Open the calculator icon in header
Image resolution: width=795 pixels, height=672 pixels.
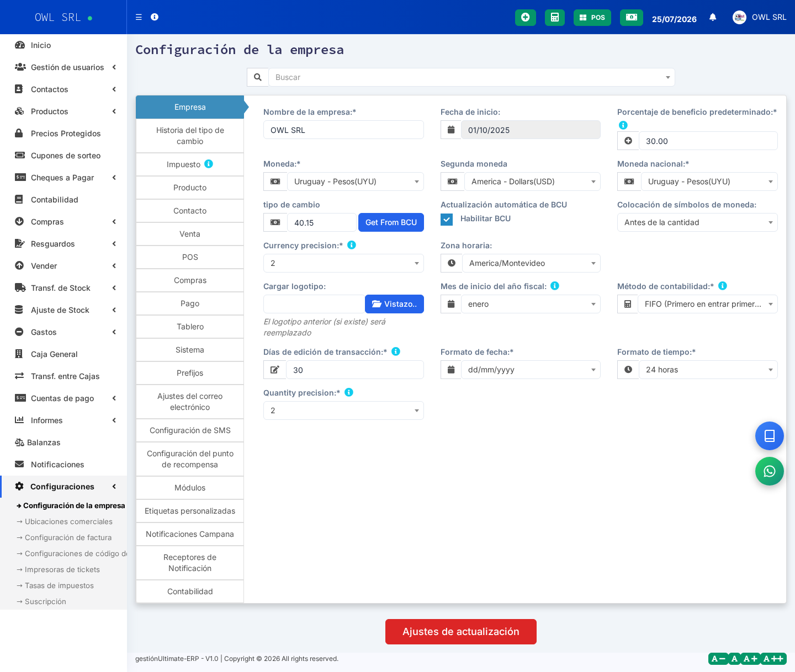click(x=555, y=18)
